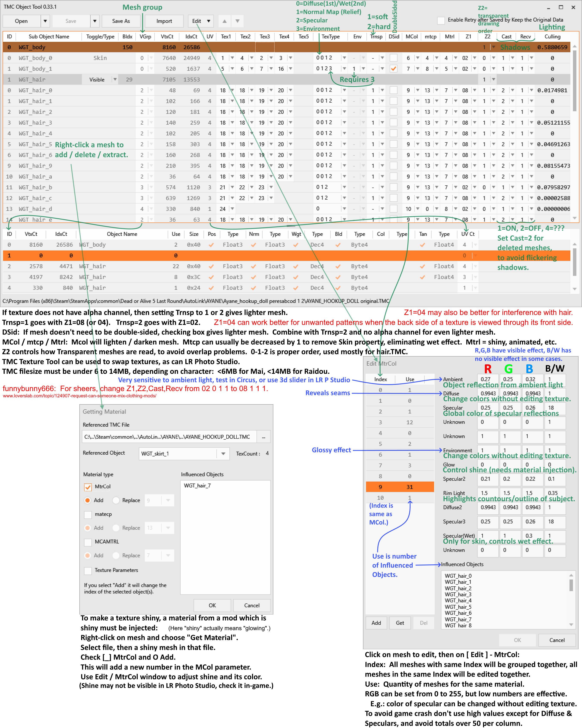Click the Open button

(x=21, y=21)
